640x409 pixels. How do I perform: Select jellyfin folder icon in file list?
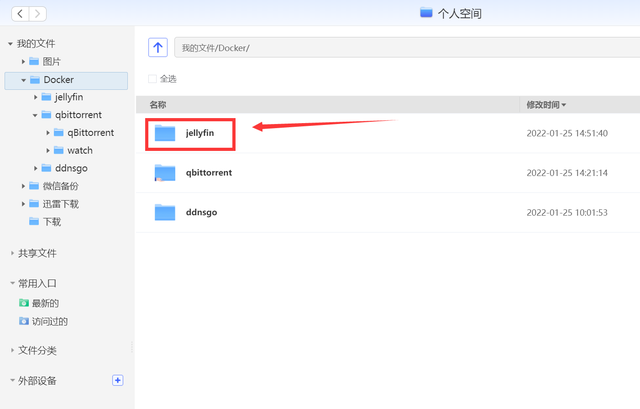coord(165,133)
